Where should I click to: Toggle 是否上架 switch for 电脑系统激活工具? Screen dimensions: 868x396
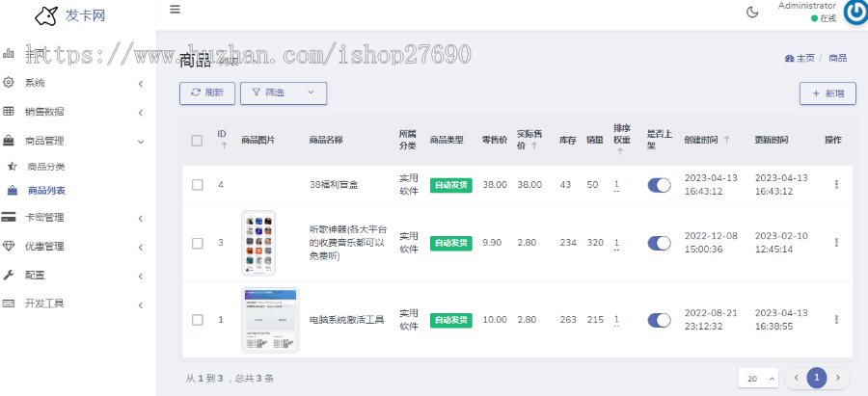(659, 320)
